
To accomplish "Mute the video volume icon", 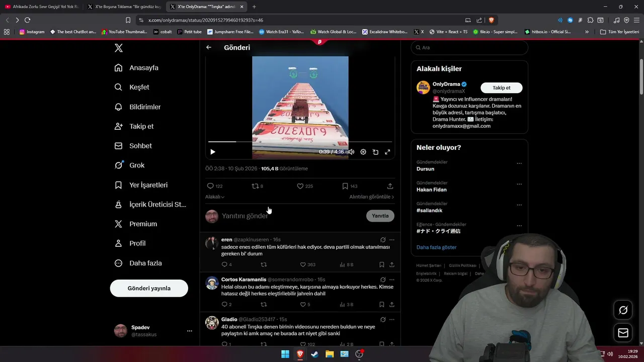I will click(x=351, y=152).
